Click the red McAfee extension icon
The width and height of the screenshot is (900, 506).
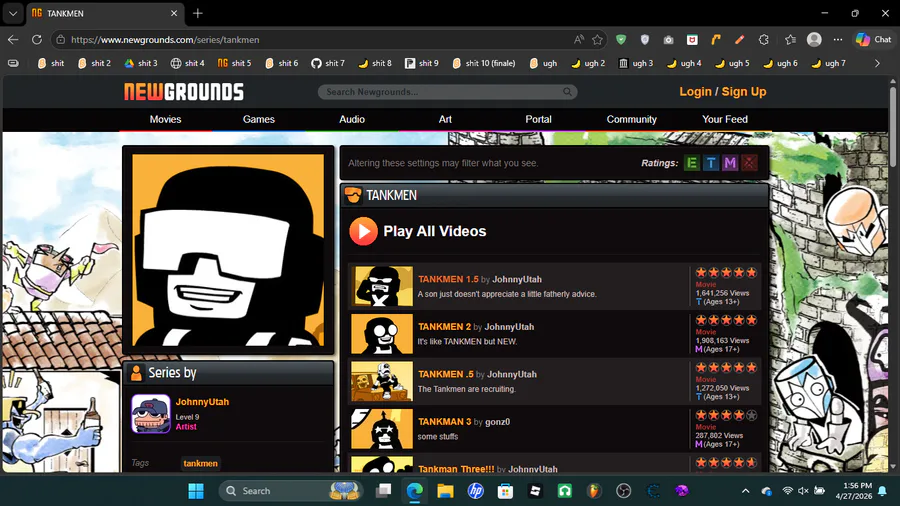coord(692,40)
